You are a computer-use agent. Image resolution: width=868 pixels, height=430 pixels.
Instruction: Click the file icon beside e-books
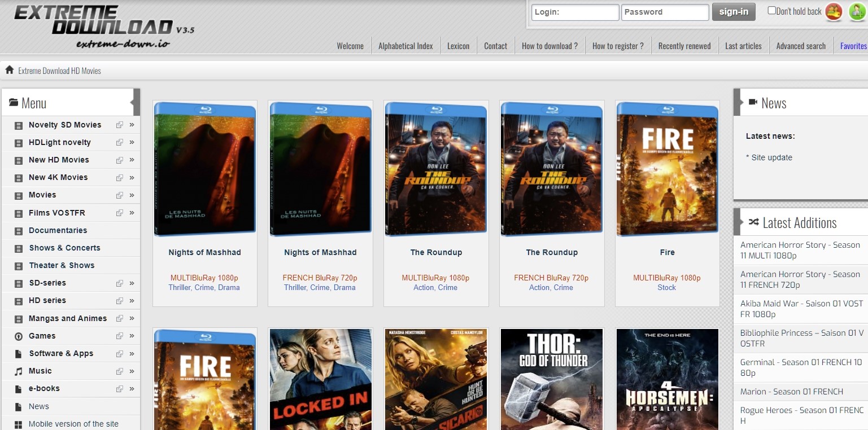click(19, 389)
